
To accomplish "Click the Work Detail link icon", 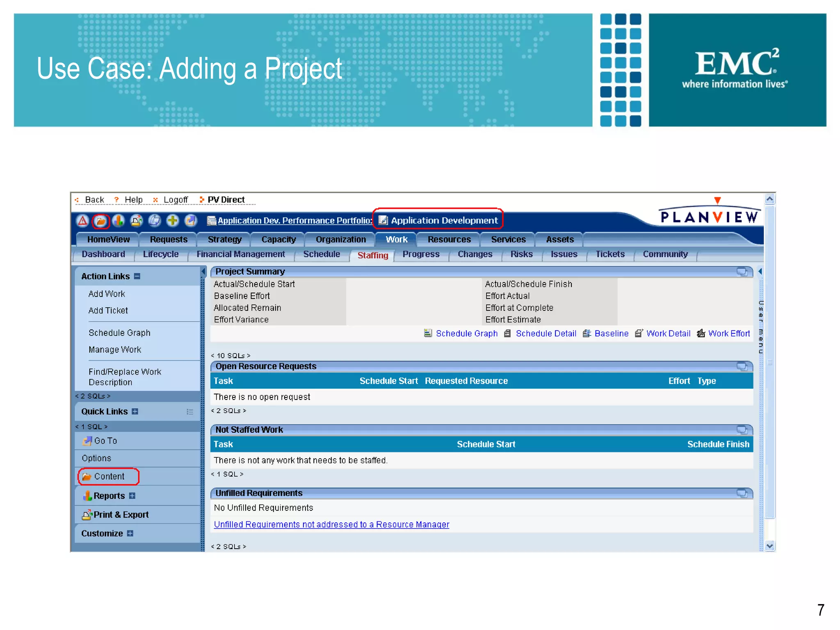I will (639, 333).
